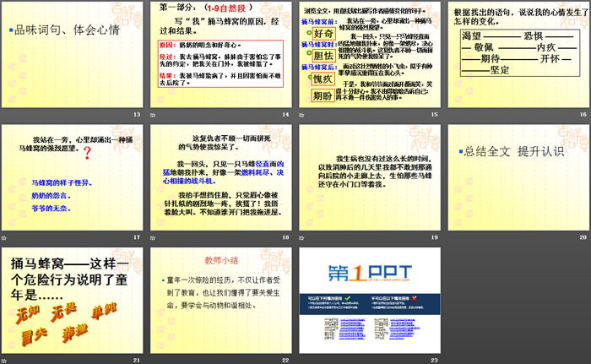
Task: Select slide 20 thumbnail titled 总结全文 提升认识
Action: point(518,177)
